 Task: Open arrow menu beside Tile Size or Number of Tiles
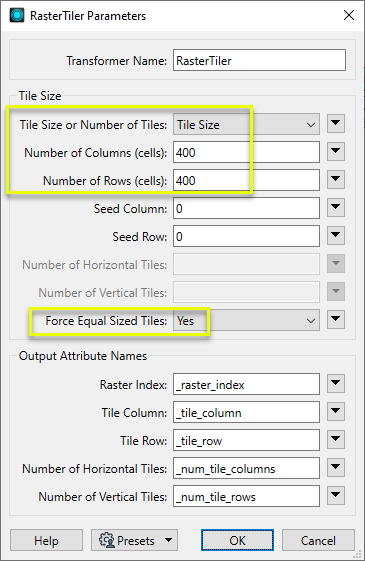(x=336, y=123)
